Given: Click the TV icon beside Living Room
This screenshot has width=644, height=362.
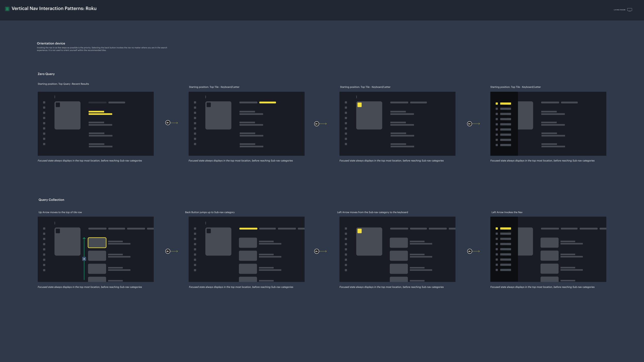Looking at the screenshot, I should 630,10.
